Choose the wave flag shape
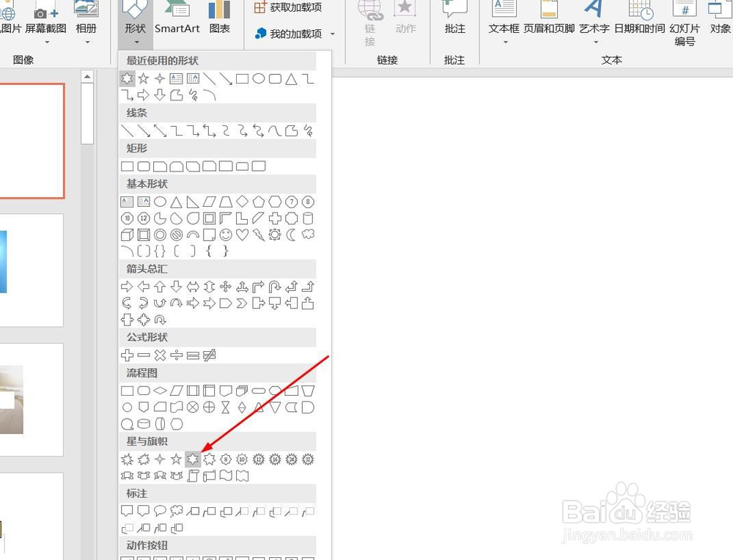Screen dimensions: 733x560 click(x=225, y=476)
